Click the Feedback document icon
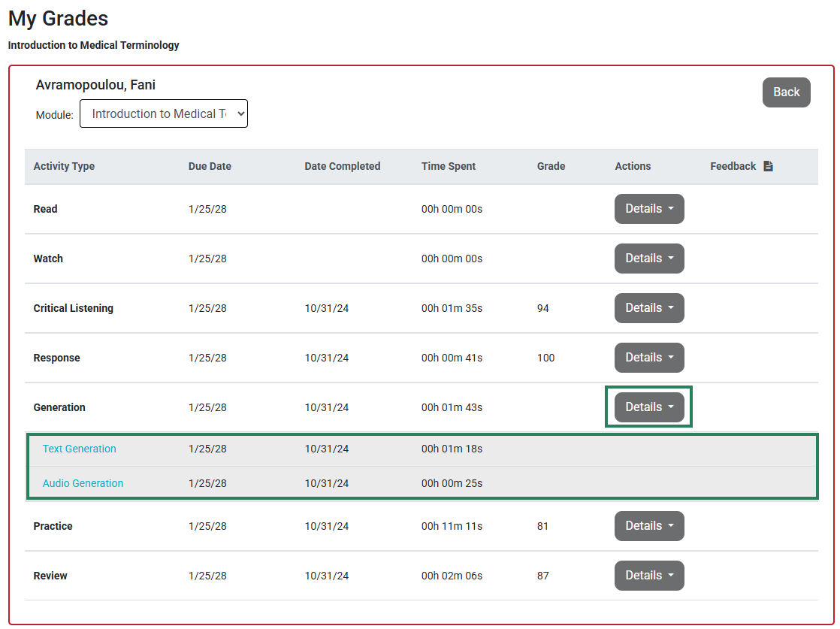 coord(768,165)
